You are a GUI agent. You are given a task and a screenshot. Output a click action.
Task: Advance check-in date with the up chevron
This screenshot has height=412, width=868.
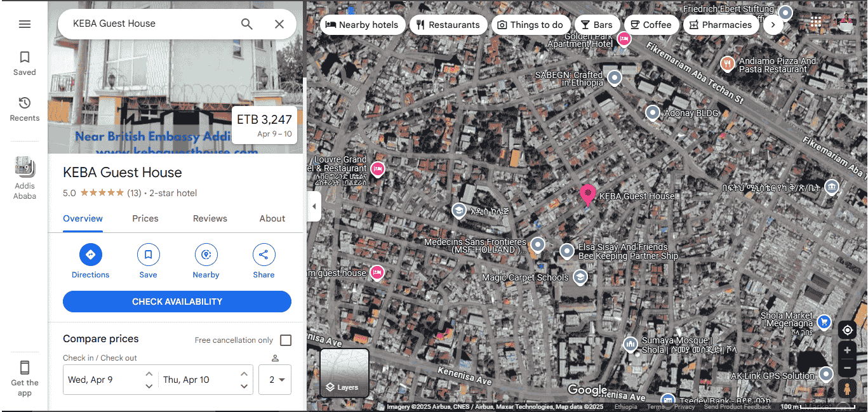coord(149,374)
